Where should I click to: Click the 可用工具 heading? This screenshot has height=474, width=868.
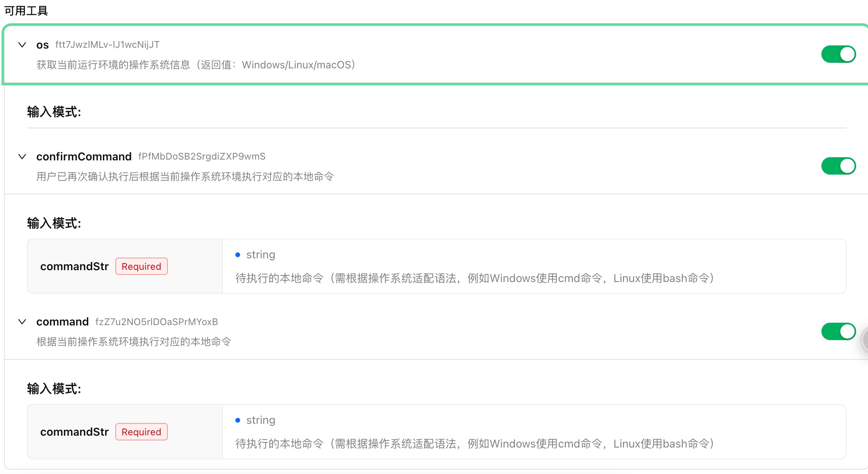[x=26, y=11]
